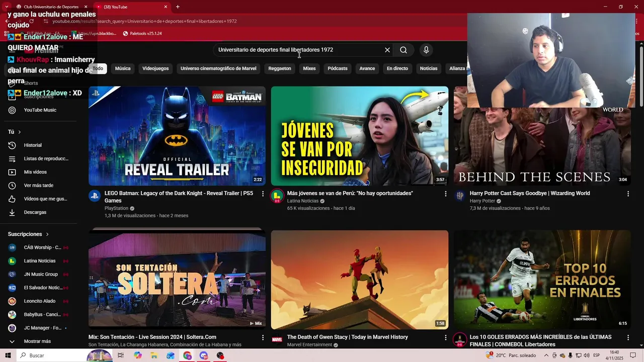The width and height of the screenshot is (644, 362).
Task: Open options menu for Son Tentación mix
Action: pos(263,337)
